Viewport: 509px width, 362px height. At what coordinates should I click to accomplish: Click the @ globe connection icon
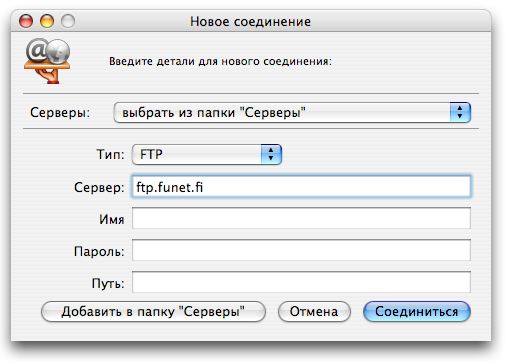click(x=47, y=61)
